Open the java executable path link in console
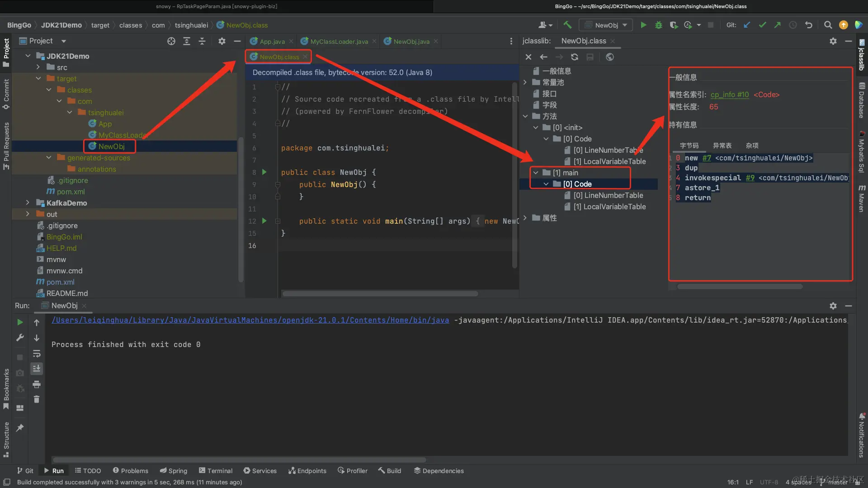Screen dimensions: 868x488 (250, 320)
